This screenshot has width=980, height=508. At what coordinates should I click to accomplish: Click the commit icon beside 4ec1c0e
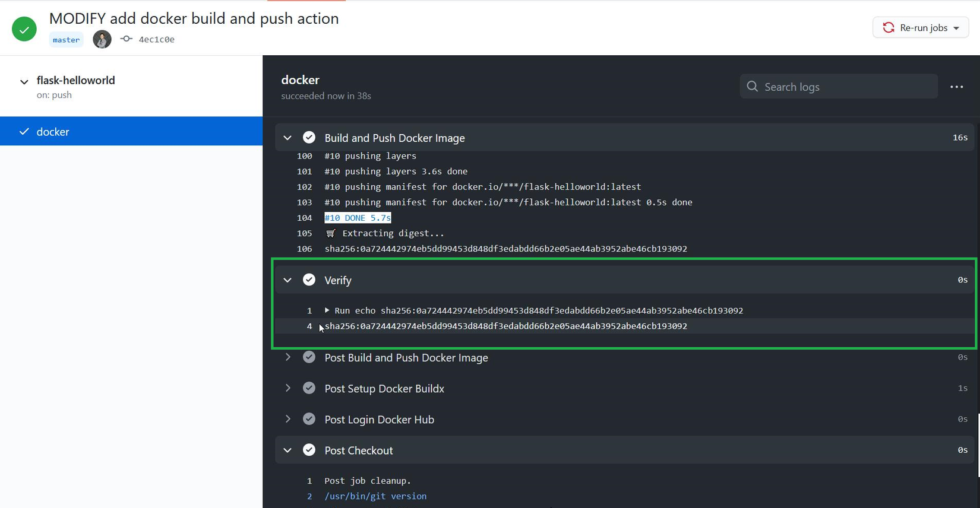126,39
